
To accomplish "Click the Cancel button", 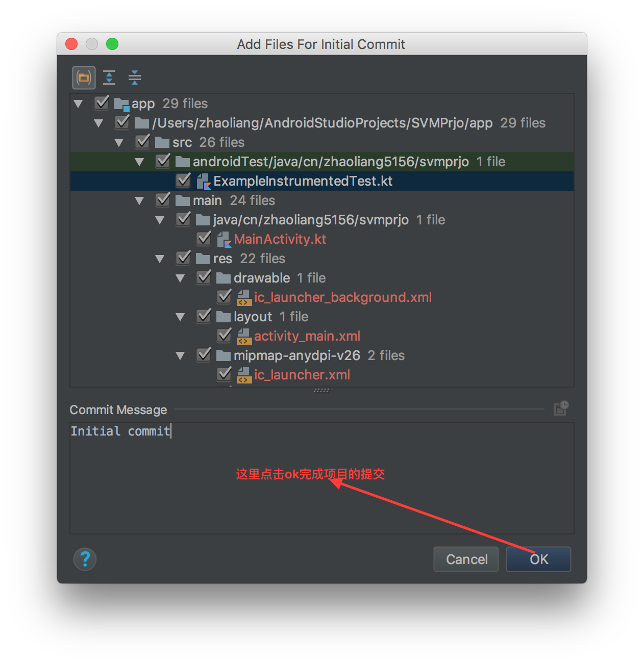I will pyautogui.click(x=466, y=559).
